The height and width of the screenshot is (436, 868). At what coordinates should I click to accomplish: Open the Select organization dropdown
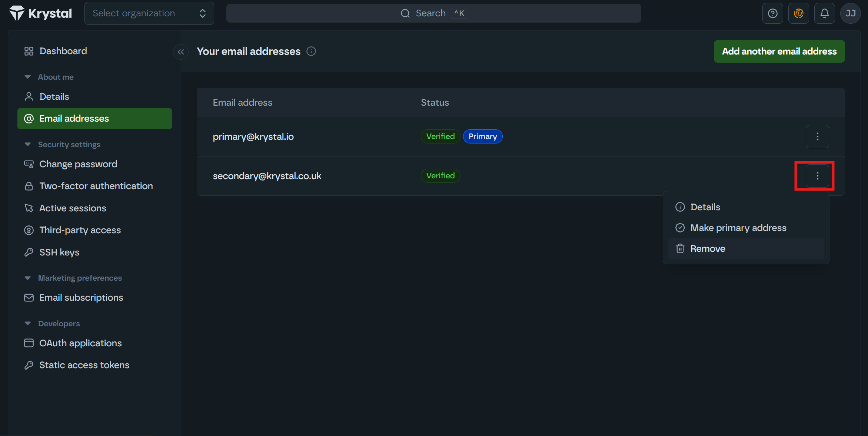[149, 13]
